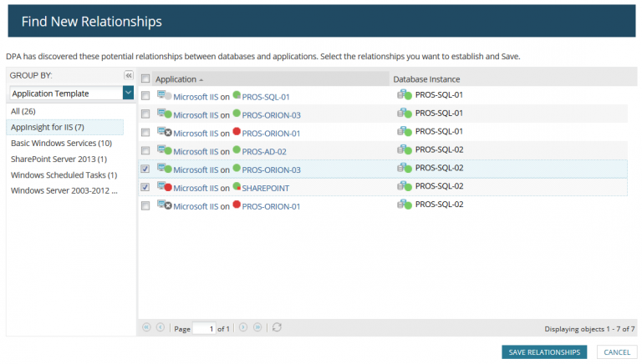The width and height of the screenshot is (642, 364).
Task: Click red application status icon on SHAREPOINT row
Action: tap(165, 187)
